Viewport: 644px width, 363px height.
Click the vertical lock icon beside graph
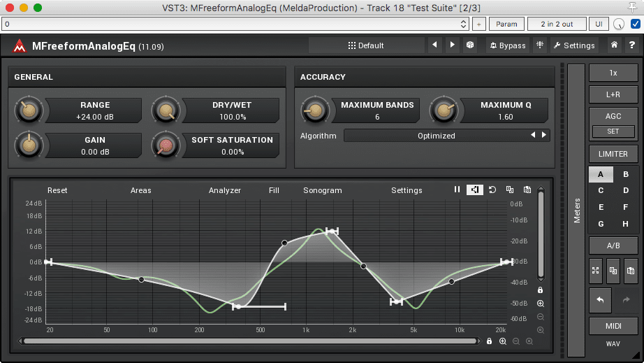pyautogui.click(x=541, y=290)
